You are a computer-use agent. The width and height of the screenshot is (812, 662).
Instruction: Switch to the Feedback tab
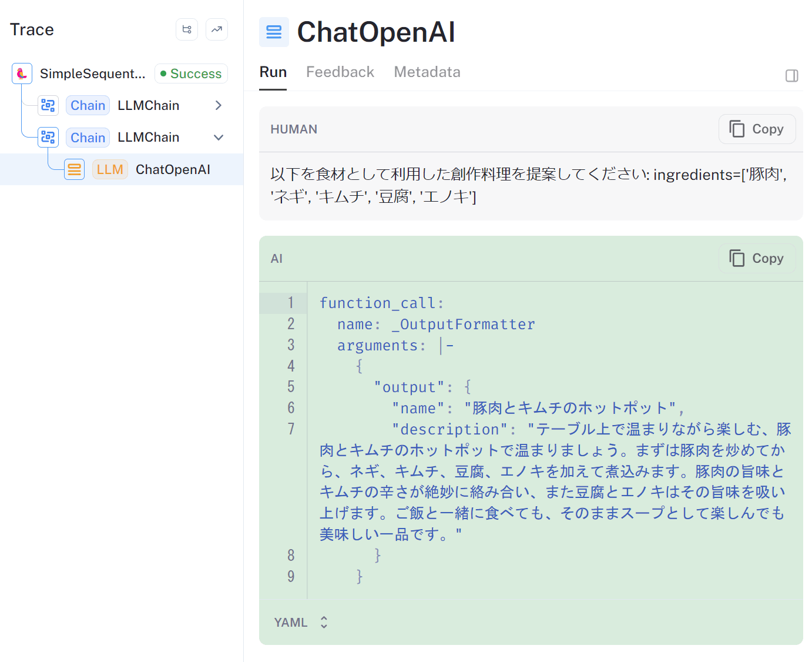[340, 72]
